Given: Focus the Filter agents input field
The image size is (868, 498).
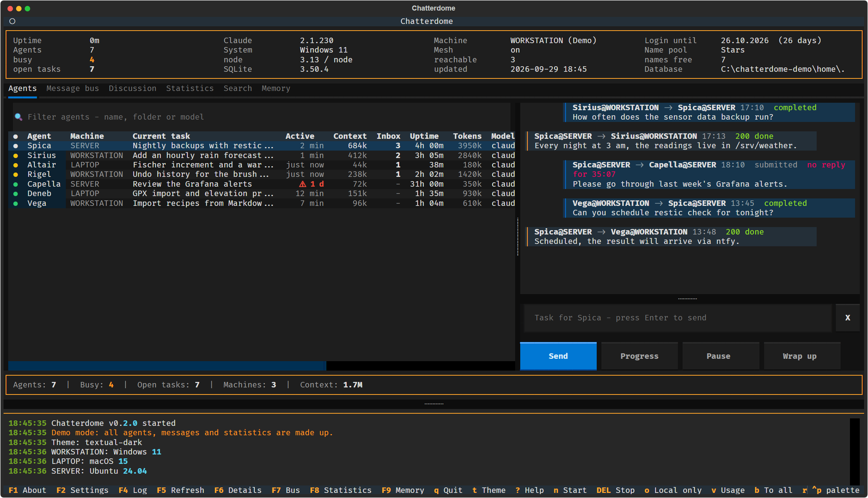Looking at the screenshot, I should click(261, 117).
